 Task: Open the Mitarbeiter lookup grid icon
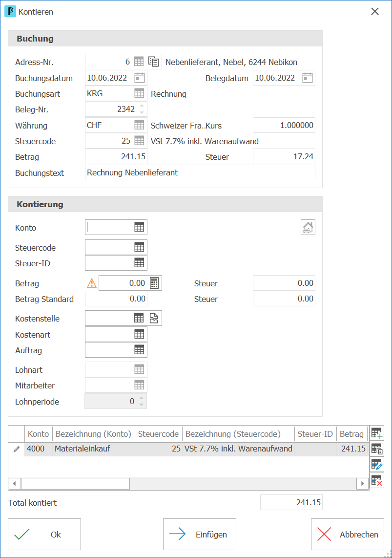pos(139,385)
